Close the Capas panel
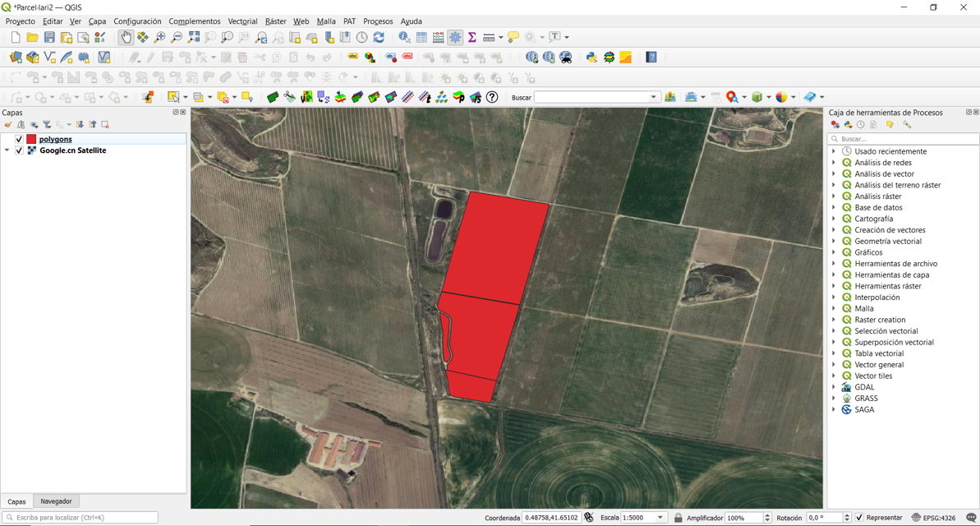The image size is (980, 526). point(183,113)
